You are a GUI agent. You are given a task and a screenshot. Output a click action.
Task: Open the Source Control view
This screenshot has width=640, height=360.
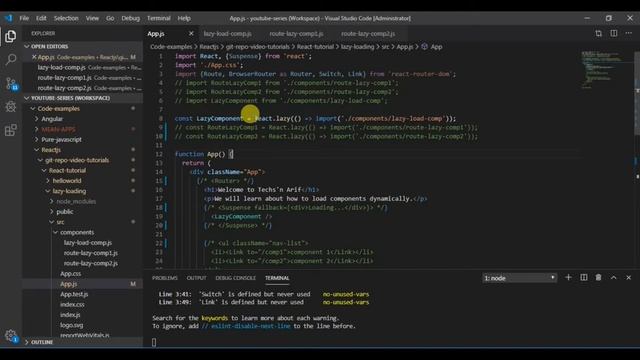point(11,84)
